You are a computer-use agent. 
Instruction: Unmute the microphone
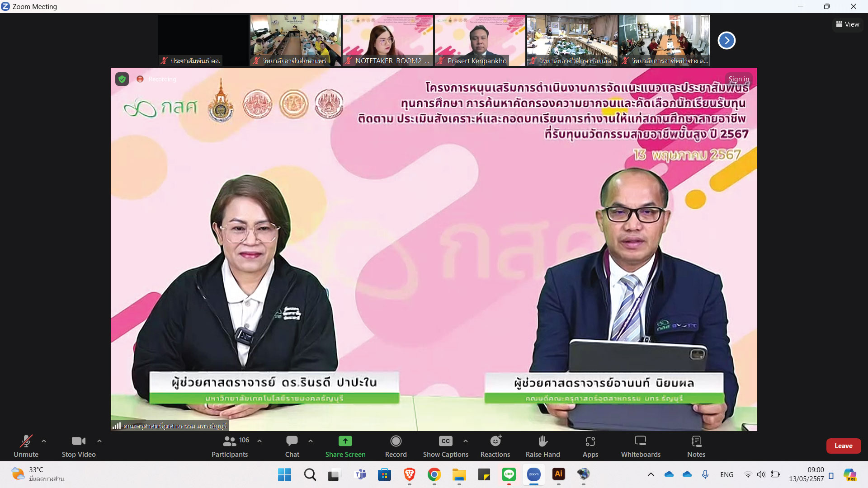(x=26, y=446)
